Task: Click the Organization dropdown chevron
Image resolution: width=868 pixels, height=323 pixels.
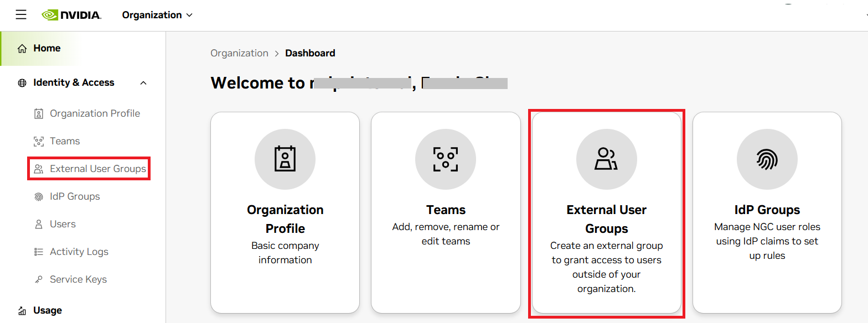Action: coord(189,15)
